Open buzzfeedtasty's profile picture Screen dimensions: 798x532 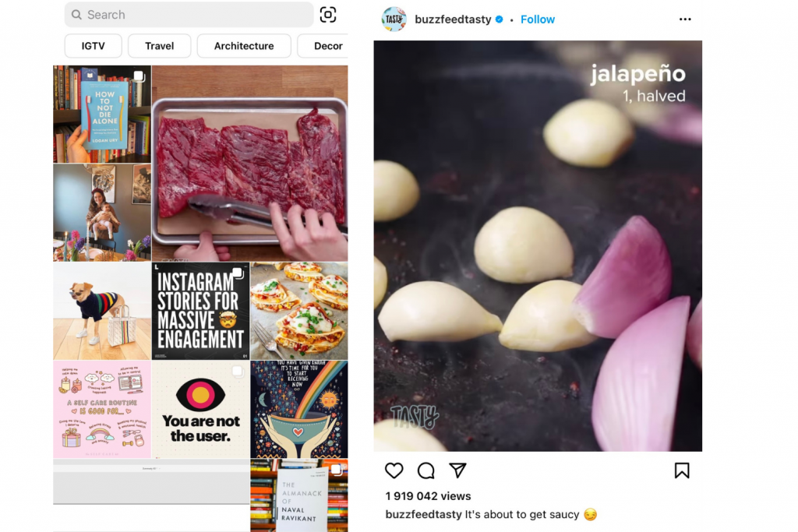(x=394, y=19)
